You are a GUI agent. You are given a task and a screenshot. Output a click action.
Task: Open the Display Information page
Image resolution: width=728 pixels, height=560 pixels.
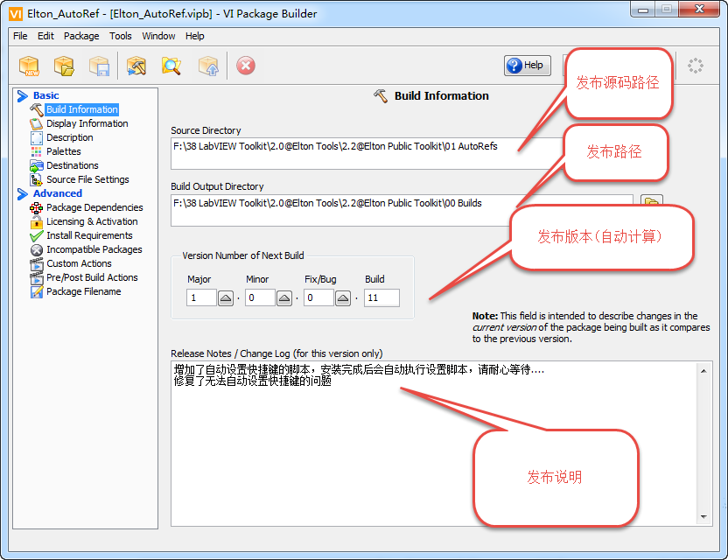[87, 123]
